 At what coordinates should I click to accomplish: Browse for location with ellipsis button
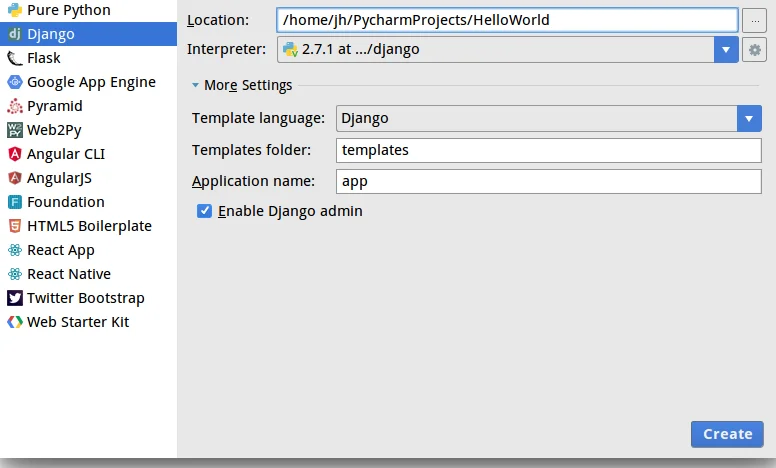(754, 20)
